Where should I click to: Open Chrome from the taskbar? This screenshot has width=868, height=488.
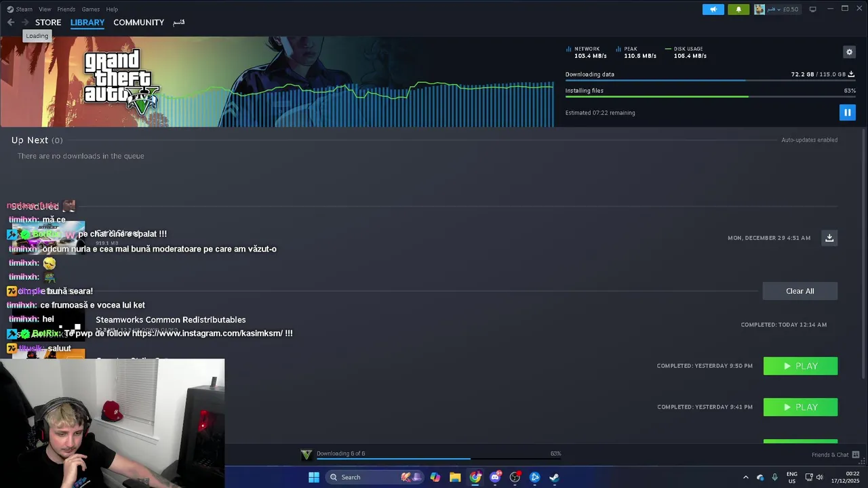tap(475, 477)
